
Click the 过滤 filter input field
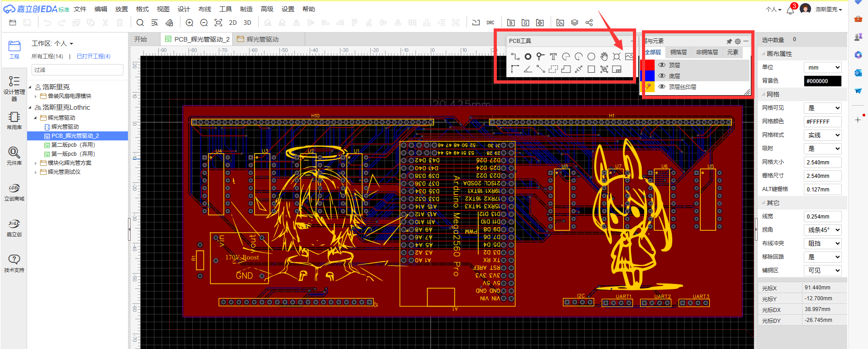(x=77, y=70)
